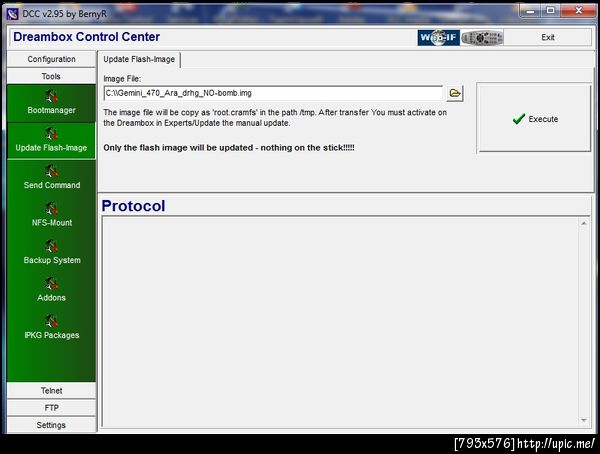Select the Tools section header
Screen dimensions: 600x454
pyautogui.click(x=51, y=76)
